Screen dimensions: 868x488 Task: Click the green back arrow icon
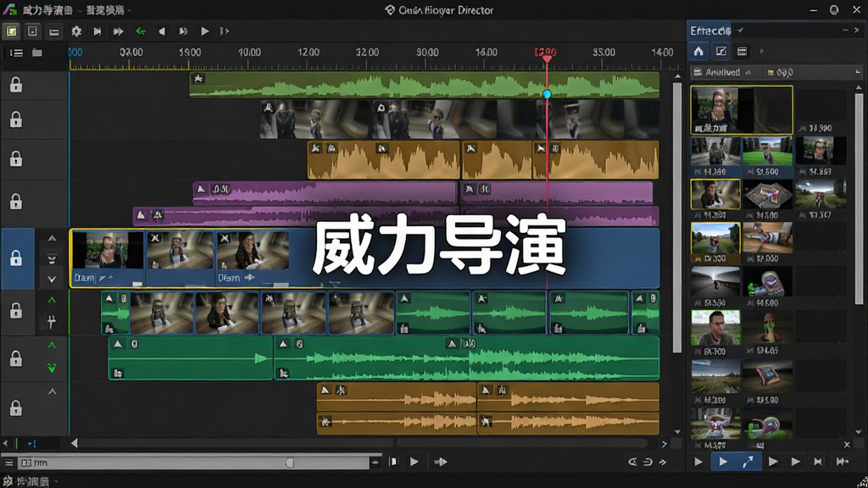coord(141,31)
